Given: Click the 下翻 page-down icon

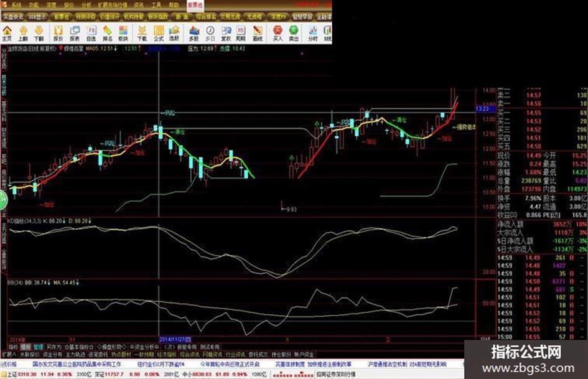Looking at the screenshot, I should [39, 33].
